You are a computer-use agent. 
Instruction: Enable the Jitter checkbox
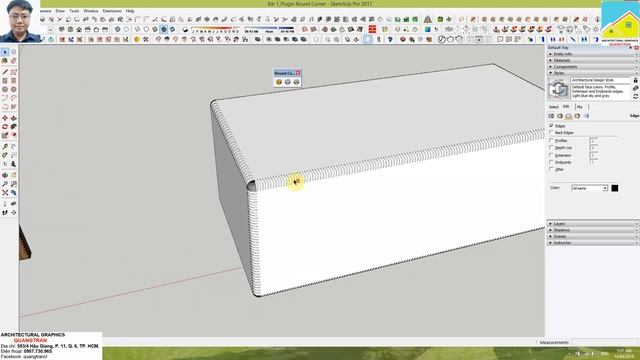(x=551, y=169)
